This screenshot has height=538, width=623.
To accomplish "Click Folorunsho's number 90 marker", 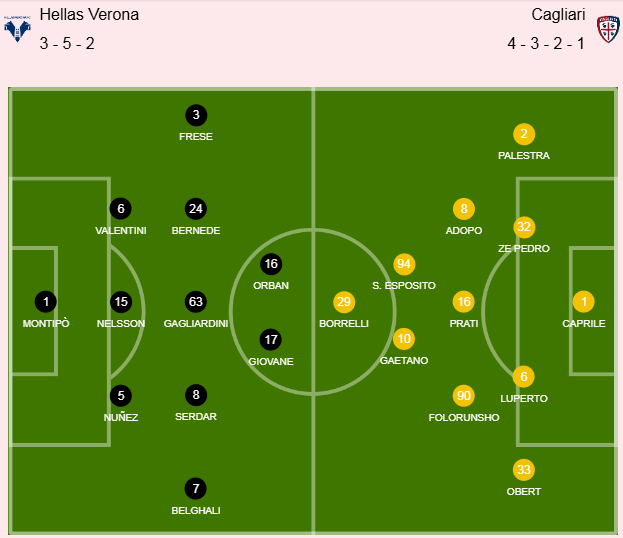I will pos(463,396).
